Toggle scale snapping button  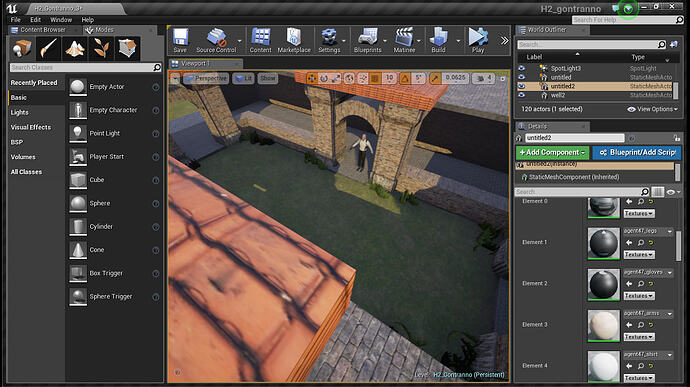click(435, 78)
